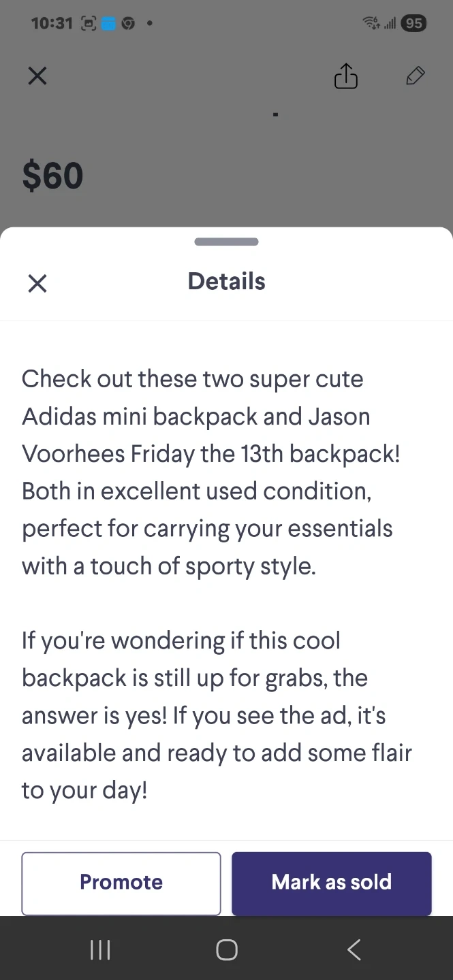Click the Promote button
Screen dimensions: 453x980
click(x=121, y=883)
